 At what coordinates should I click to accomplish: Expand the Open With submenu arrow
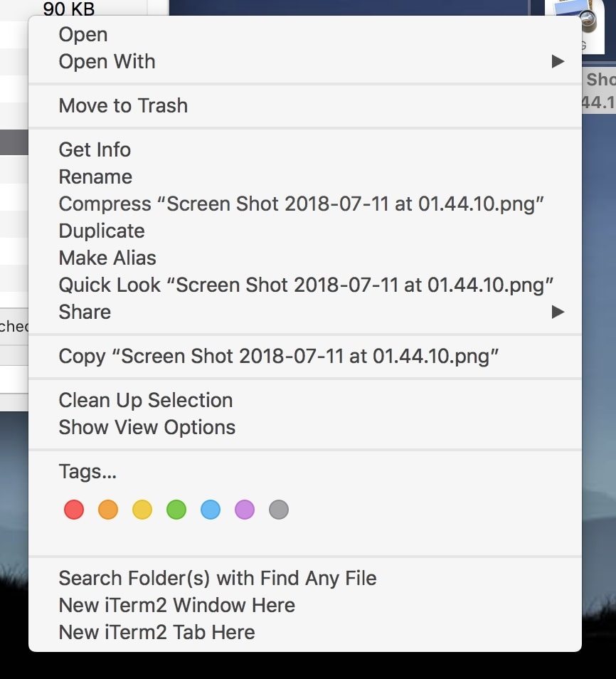(558, 62)
